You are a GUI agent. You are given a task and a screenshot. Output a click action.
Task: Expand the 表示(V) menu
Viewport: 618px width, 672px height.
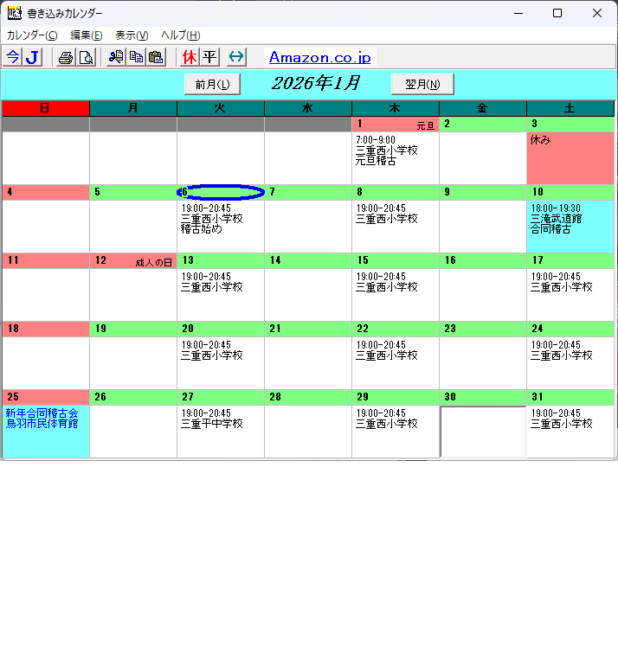point(132,35)
